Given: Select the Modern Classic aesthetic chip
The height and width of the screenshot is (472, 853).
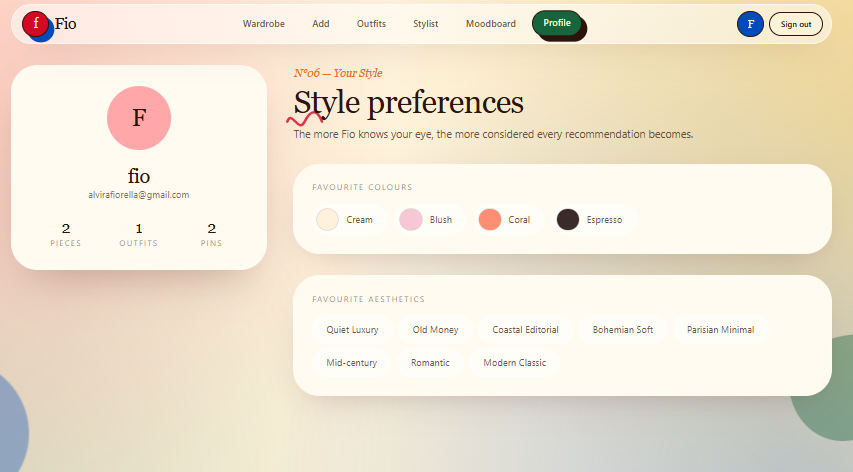Looking at the screenshot, I should click(x=514, y=363).
